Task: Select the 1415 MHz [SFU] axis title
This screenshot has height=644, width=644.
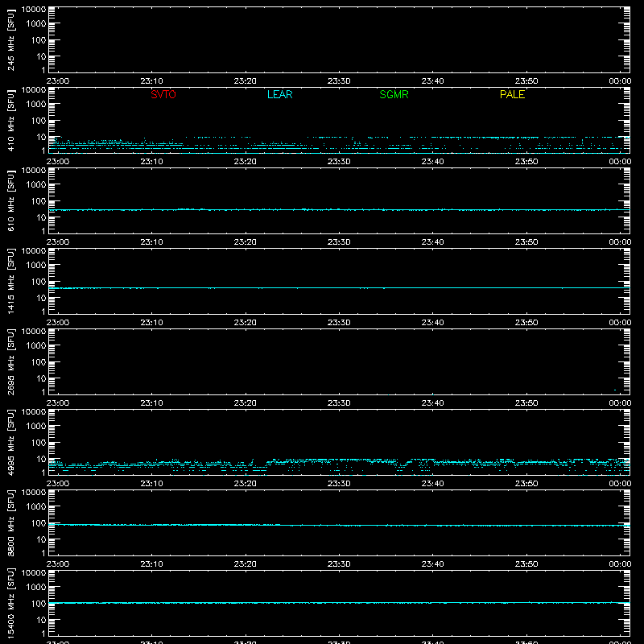Action: (x=11, y=282)
